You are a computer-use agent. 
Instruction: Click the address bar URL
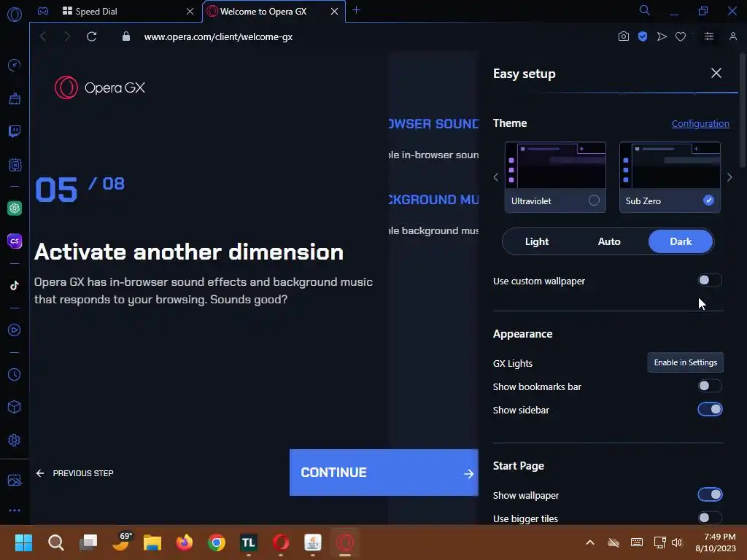tap(218, 36)
